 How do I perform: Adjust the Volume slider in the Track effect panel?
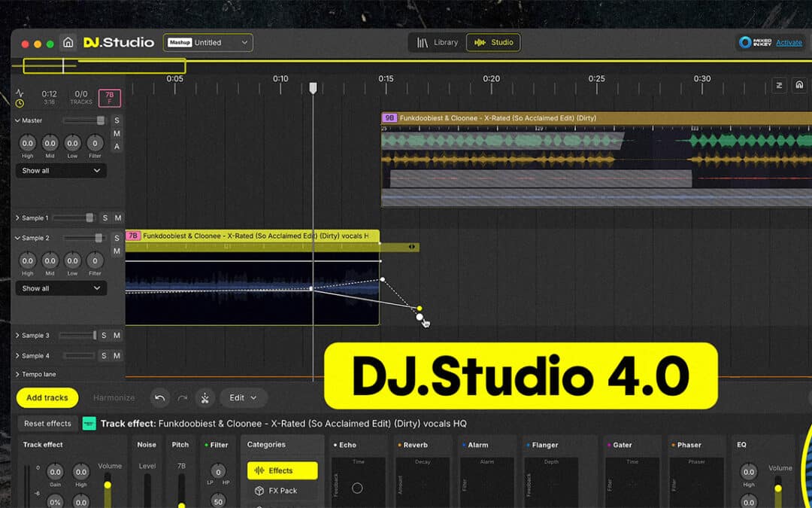coord(108,485)
